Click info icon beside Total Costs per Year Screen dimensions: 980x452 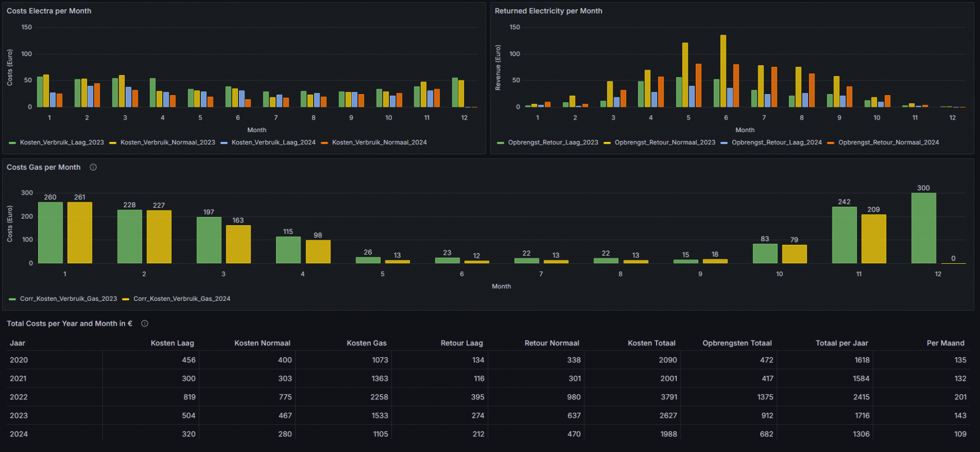coord(145,324)
